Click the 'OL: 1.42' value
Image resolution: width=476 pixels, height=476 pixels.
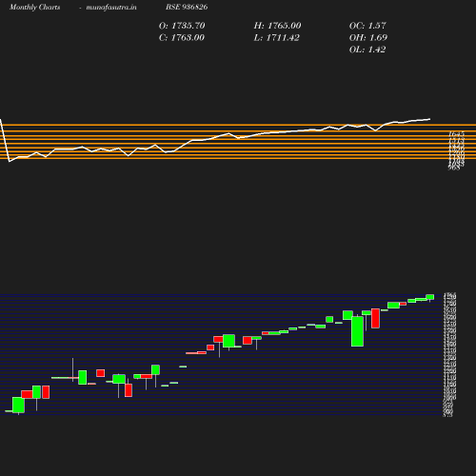[367, 50]
